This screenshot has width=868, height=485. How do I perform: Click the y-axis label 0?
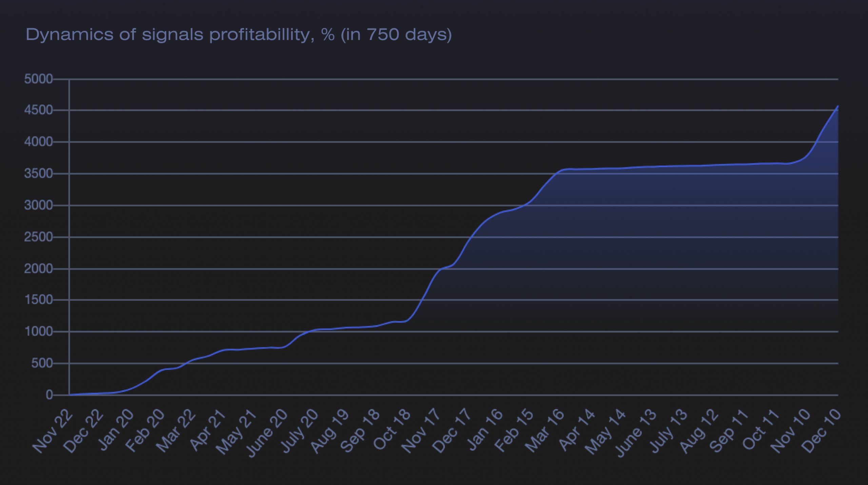(x=50, y=395)
